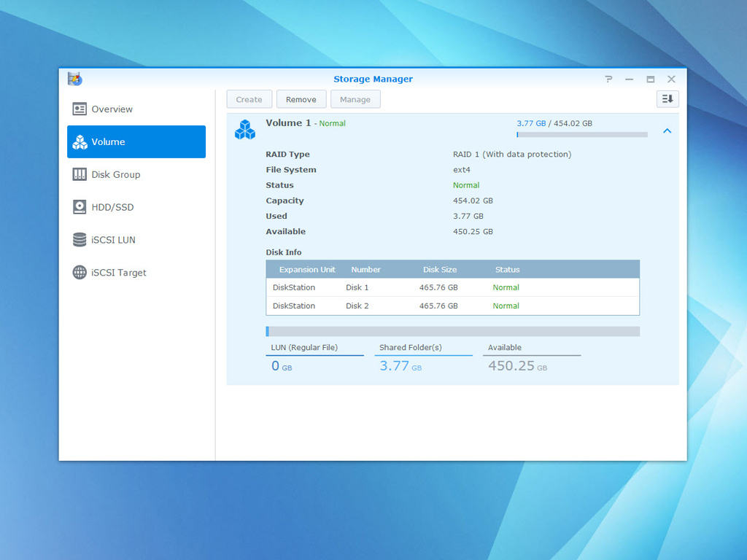This screenshot has width=747, height=560.
Task: Click the Overview sidebar icon
Action: [80, 109]
